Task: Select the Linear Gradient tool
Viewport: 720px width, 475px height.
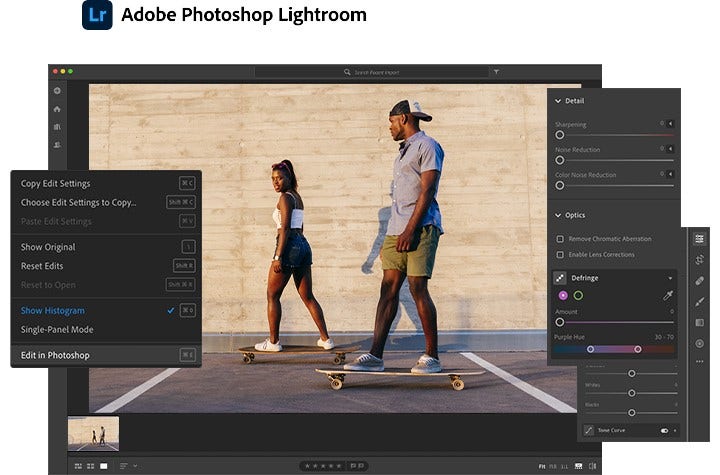Action: [699, 323]
